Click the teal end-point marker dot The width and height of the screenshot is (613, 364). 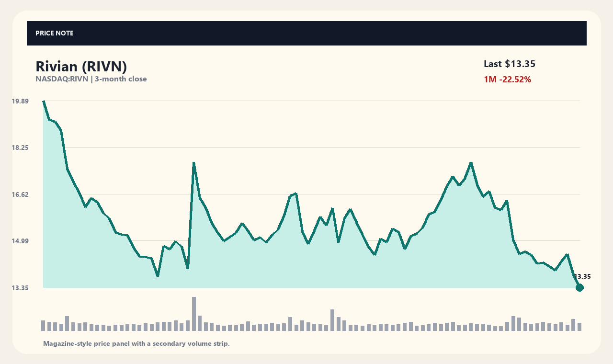point(579,287)
